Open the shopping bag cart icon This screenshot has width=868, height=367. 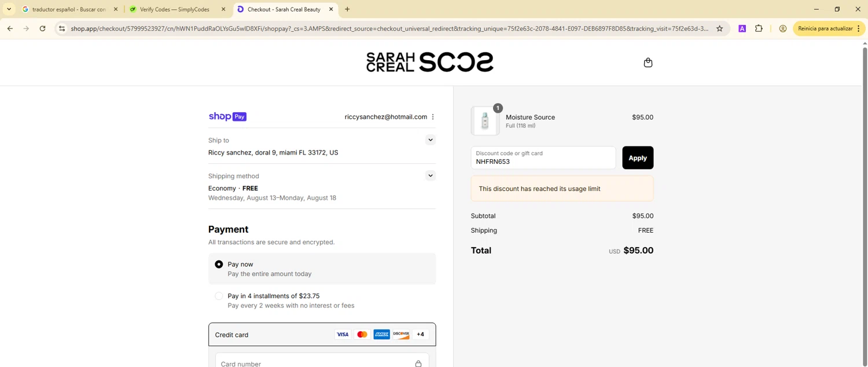(x=648, y=63)
